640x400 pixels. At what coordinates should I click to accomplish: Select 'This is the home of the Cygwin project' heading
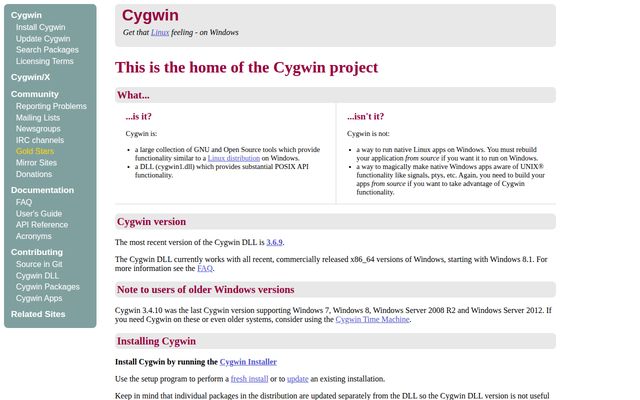point(247,67)
